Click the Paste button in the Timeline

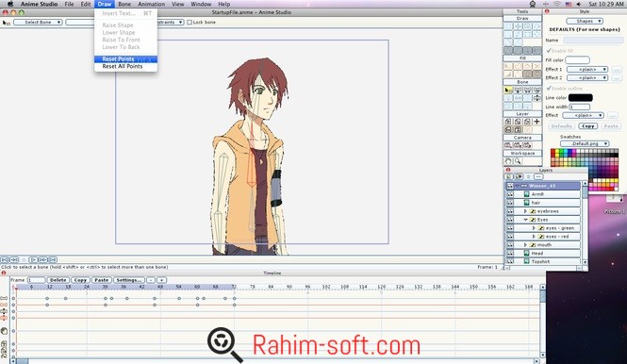102,280
